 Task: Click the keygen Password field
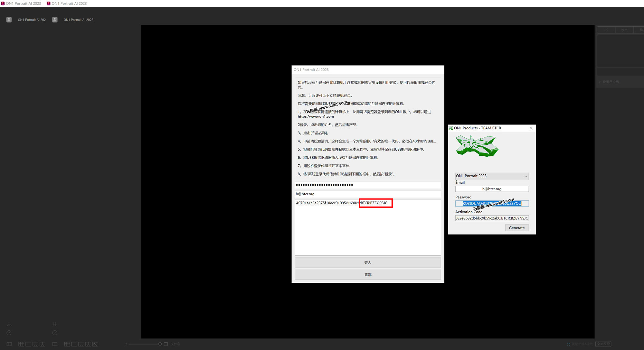[x=492, y=204]
